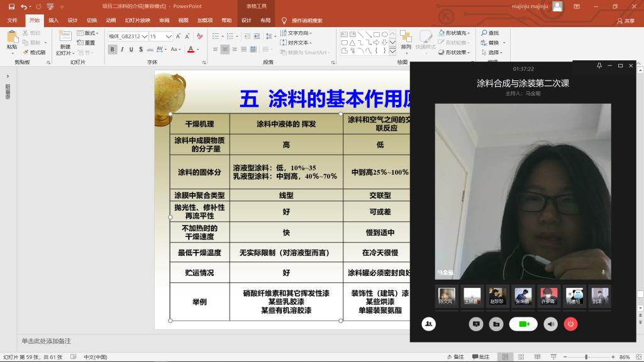Expand the font size dropdown showing 15
Screen dimensions: 644x362
(x=169, y=36)
